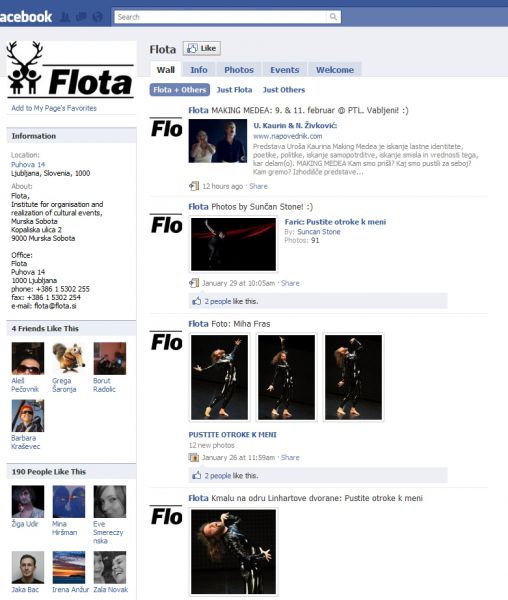
Task: Click in the Search field
Action: pos(222,17)
